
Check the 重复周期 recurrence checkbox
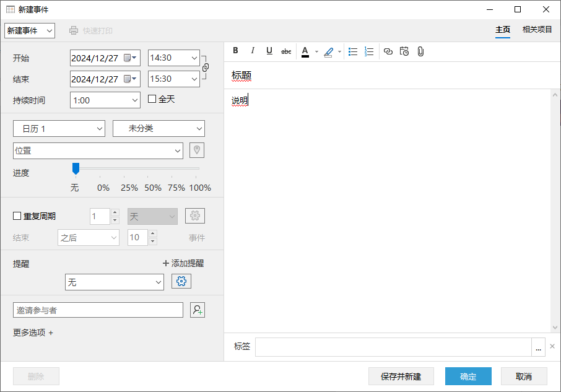click(x=17, y=216)
